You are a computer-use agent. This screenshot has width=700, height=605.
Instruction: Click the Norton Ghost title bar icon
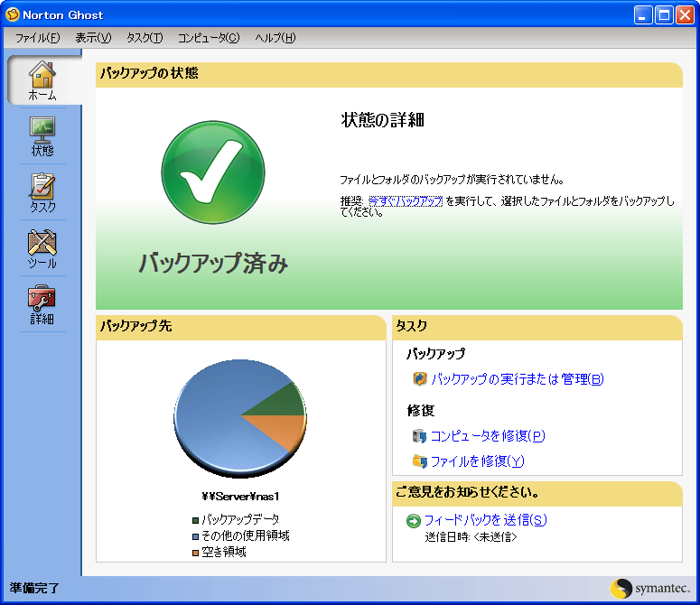point(12,14)
